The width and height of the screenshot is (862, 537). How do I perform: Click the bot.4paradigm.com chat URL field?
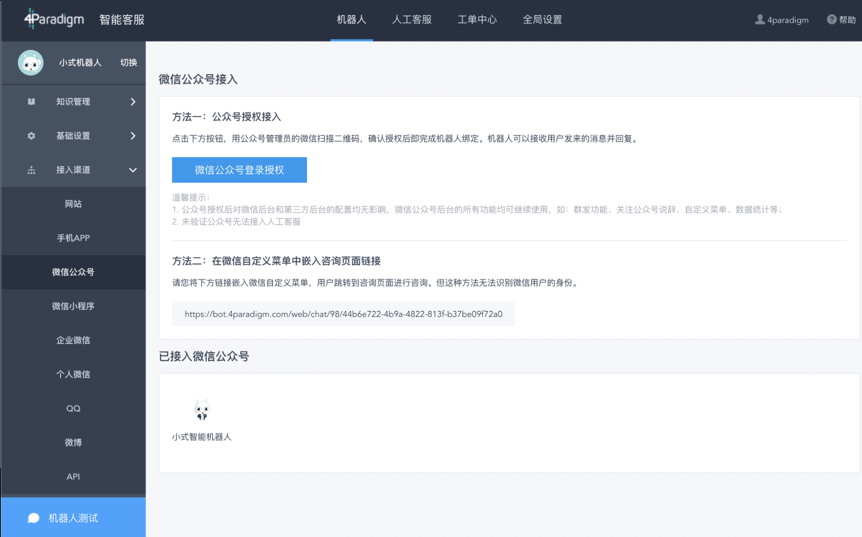(x=344, y=314)
